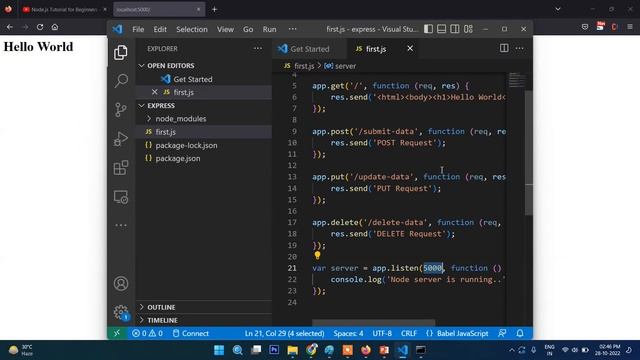Image resolution: width=640 pixels, height=360 pixels.
Task: Open package-lock.json in explorer
Action: click(x=186, y=145)
